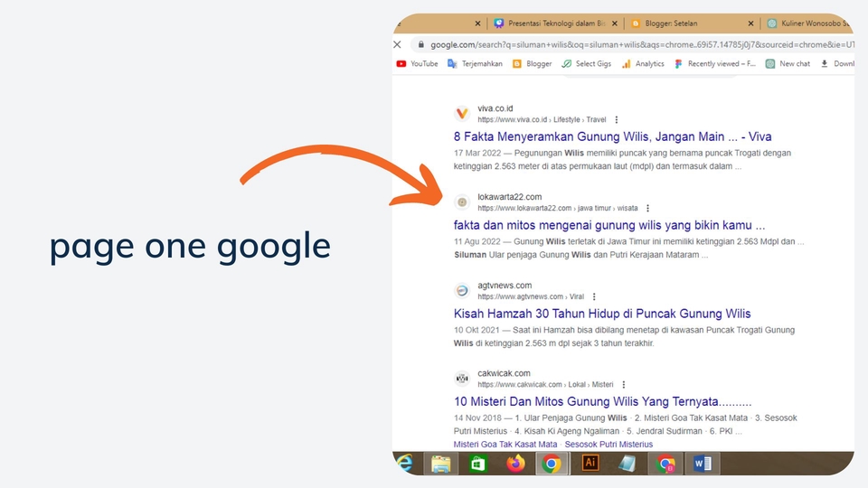Click the lokawarta22.com favicon
This screenshot has width=868, height=488.
pos(462,202)
